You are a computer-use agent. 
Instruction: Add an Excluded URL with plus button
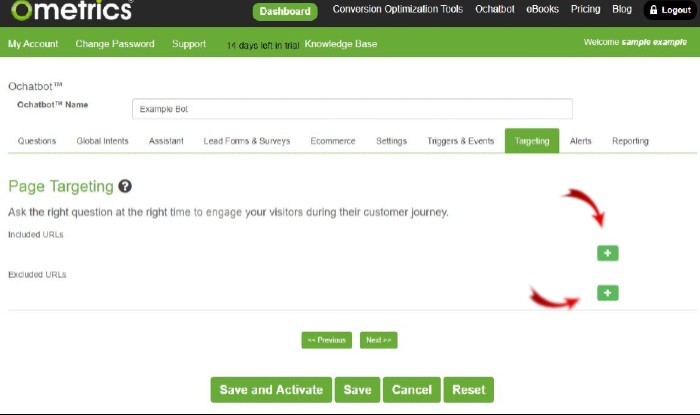pyautogui.click(x=608, y=293)
